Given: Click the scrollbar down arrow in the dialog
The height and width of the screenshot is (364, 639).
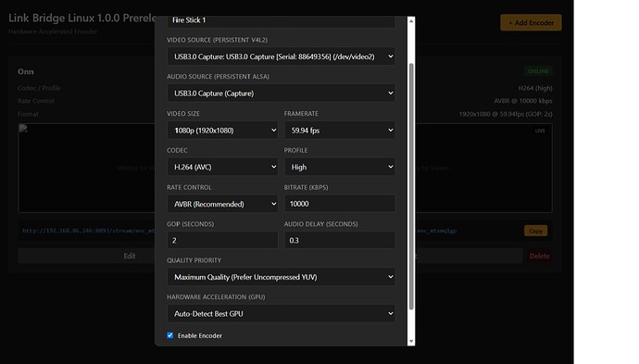Looking at the screenshot, I should [411, 342].
